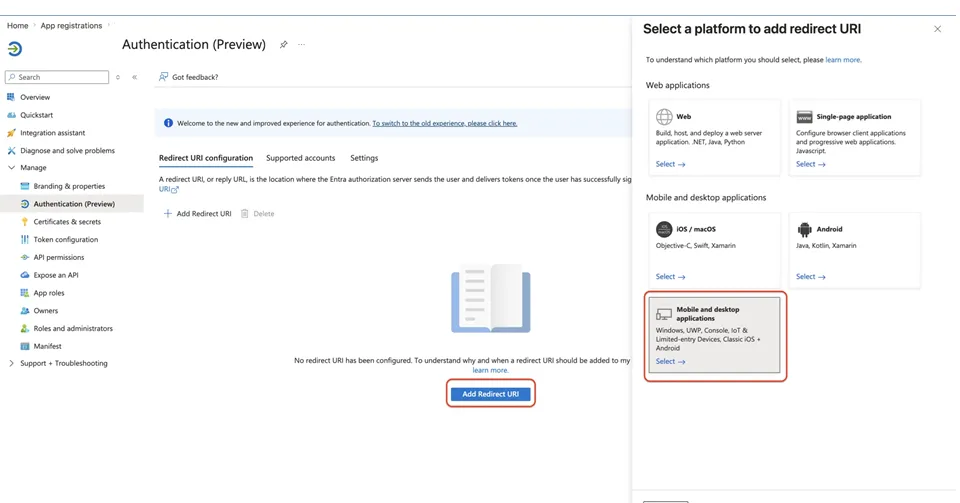Close the Select a platform panel
The height and width of the screenshot is (503, 960).
[x=937, y=29]
